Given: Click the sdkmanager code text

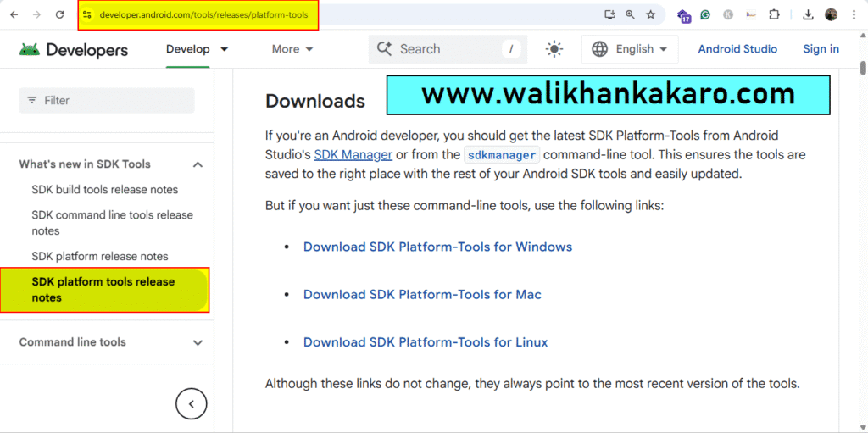Looking at the screenshot, I should click(x=502, y=155).
